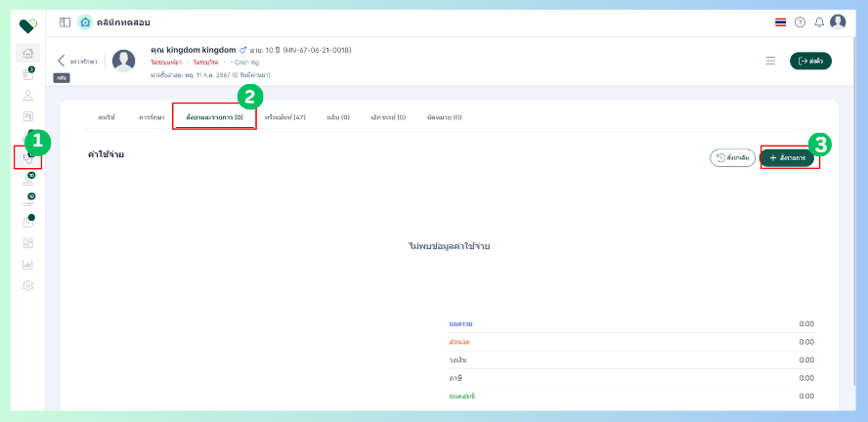
Task: Switch to the นัดหมาย (0) tab
Action: [445, 117]
